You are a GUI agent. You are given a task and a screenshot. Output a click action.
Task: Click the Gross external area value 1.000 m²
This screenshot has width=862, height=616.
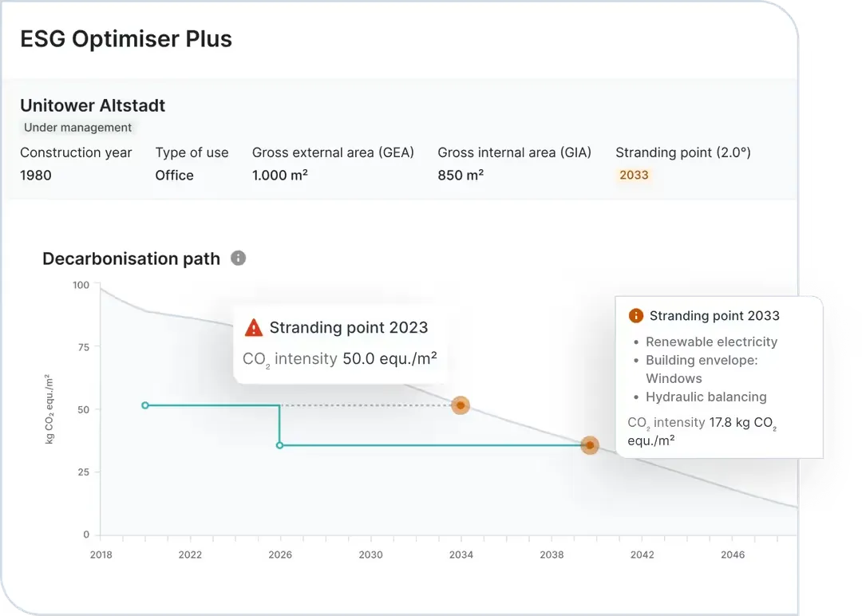pos(280,176)
